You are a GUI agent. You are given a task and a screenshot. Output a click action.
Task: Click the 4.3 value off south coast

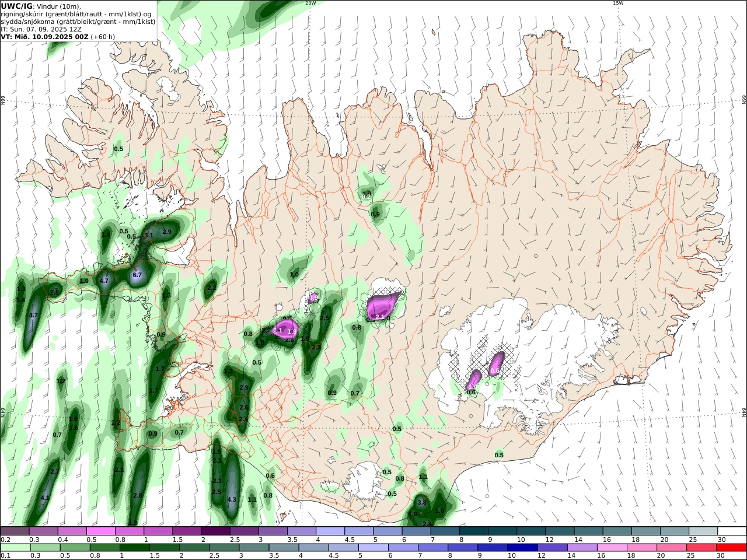click(x=232, y=499)
